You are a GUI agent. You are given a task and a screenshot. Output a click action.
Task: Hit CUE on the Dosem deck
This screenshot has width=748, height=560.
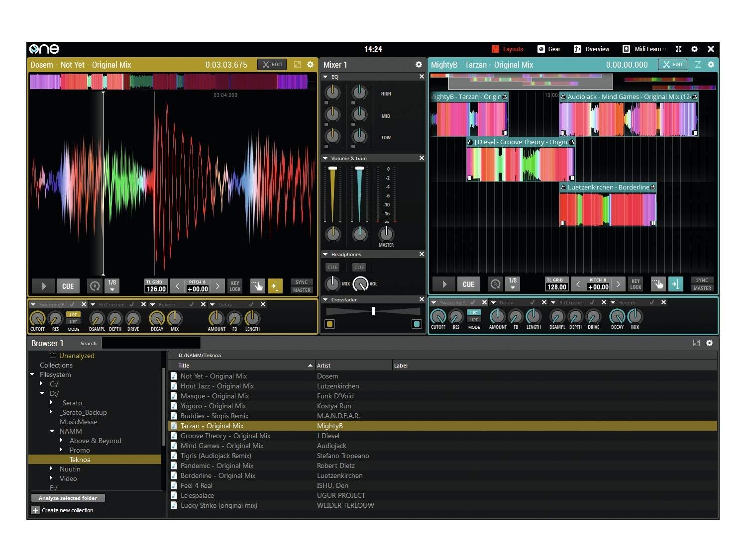coord(68,286)
